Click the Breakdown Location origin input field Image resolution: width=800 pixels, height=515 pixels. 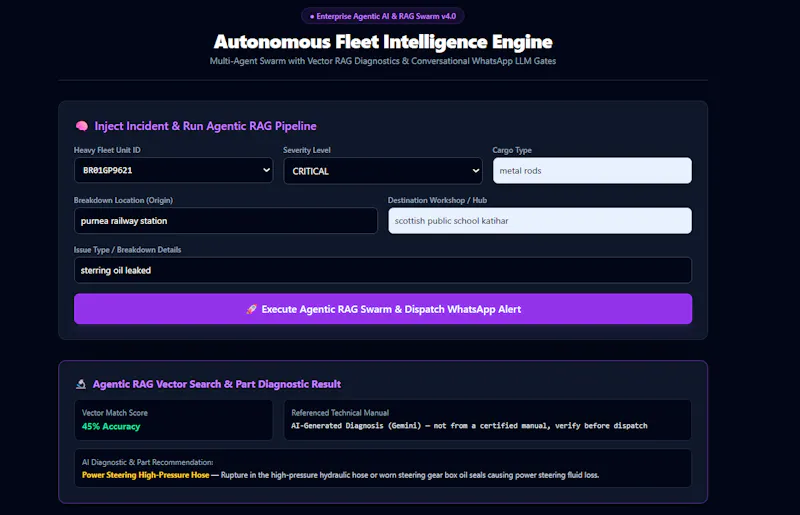coord(226,220)
